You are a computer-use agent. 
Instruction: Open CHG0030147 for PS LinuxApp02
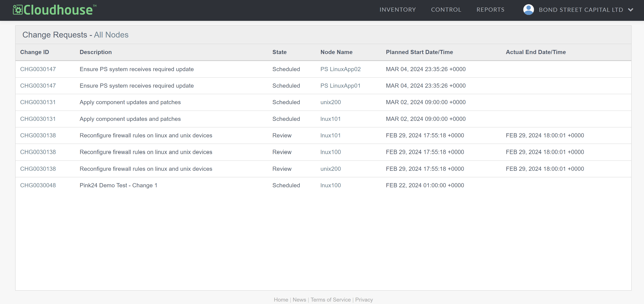pyautogui.click(x=38, y=69)
